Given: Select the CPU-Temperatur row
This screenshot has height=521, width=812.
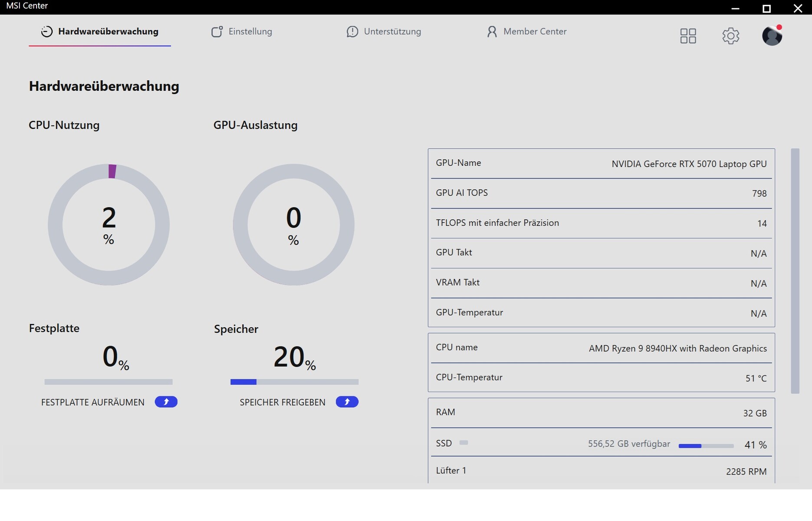Looking at the screenshot, I should 602,378.
